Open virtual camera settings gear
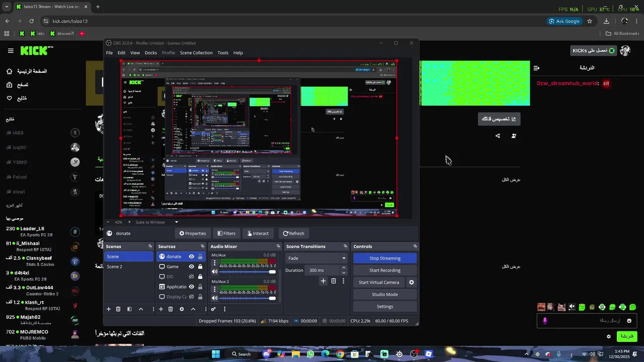The height and width of the screenshot is (362, 644). tap(412, 283)
